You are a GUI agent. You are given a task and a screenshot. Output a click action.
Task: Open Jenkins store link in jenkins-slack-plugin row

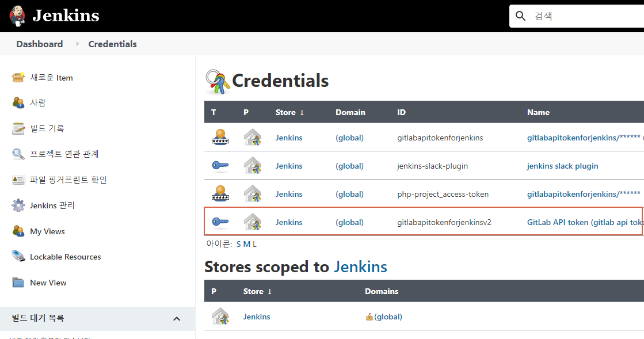(289, 166)
